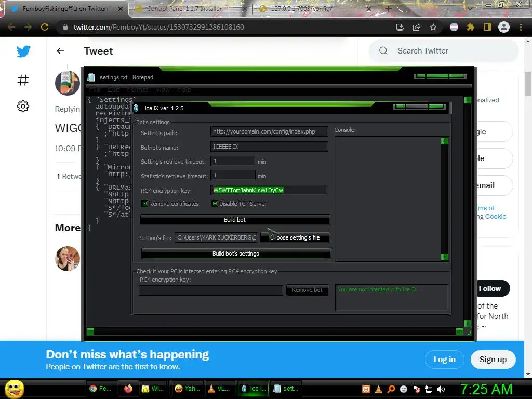Click the striped flag extension icon
This screenshot has width=532, height=399.
coord(454,27)
